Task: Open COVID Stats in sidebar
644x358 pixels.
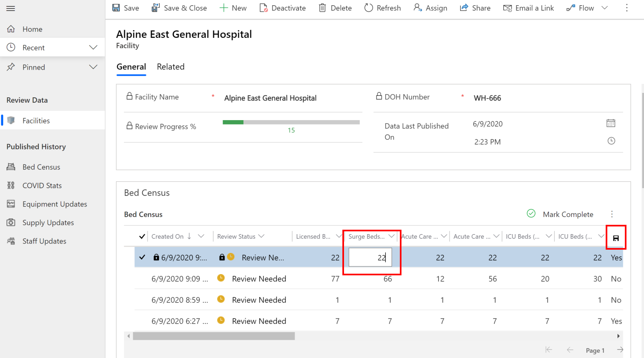Action: coord(53,185)
